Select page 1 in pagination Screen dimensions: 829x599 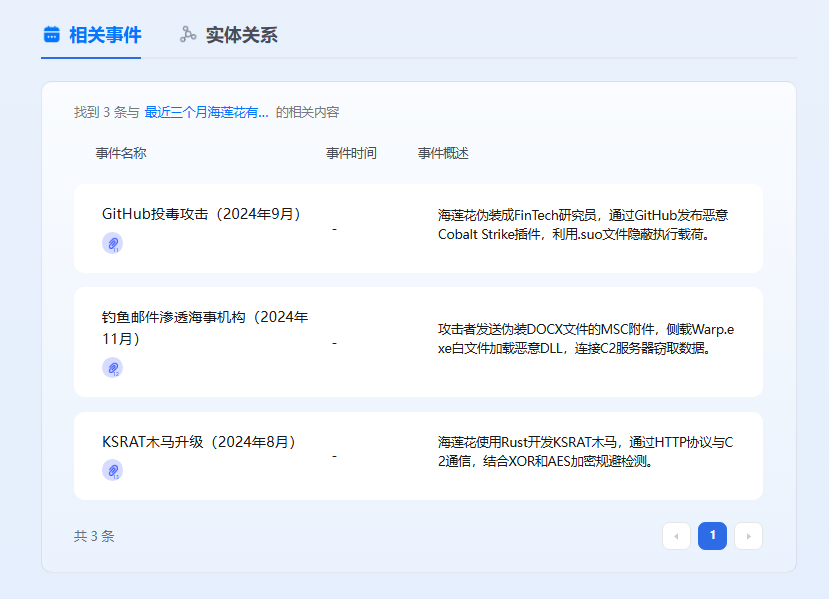(x=712, y=536)
